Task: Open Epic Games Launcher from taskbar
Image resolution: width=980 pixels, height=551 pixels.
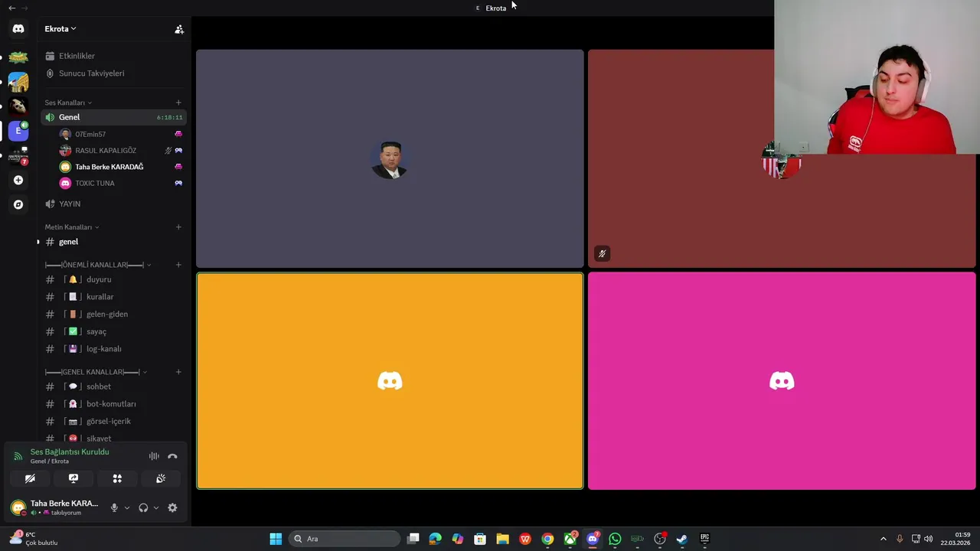Action: (x=704, y=539)
